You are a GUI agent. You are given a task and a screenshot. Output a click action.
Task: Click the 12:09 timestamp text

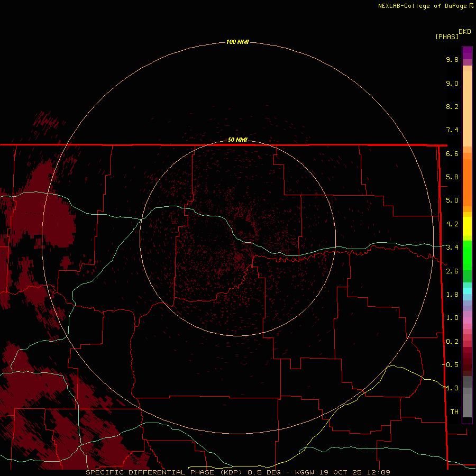378,472
